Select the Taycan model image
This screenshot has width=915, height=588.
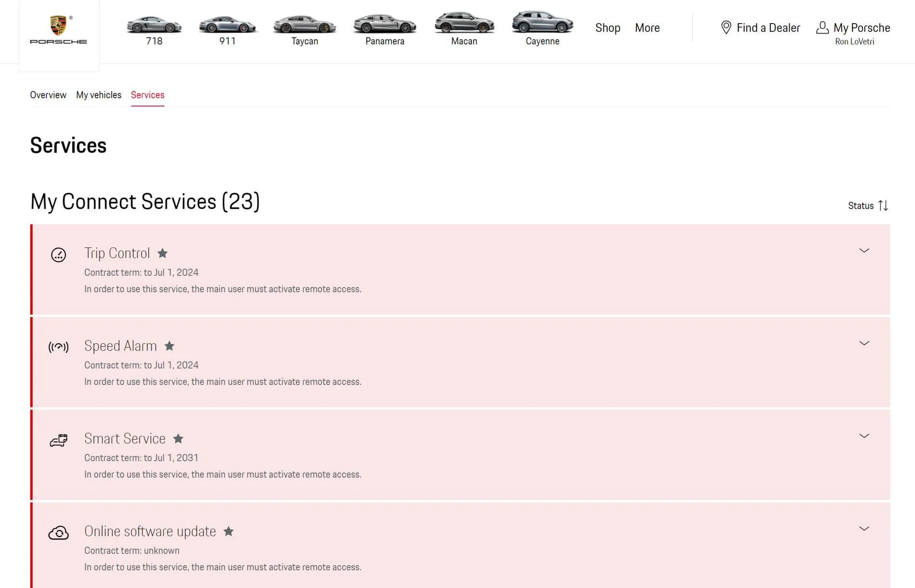[x=304, y=24]
